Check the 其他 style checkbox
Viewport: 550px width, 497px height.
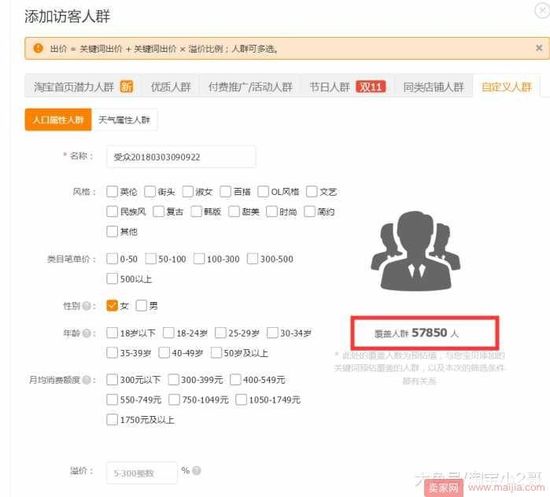click(x=112, y=231)
